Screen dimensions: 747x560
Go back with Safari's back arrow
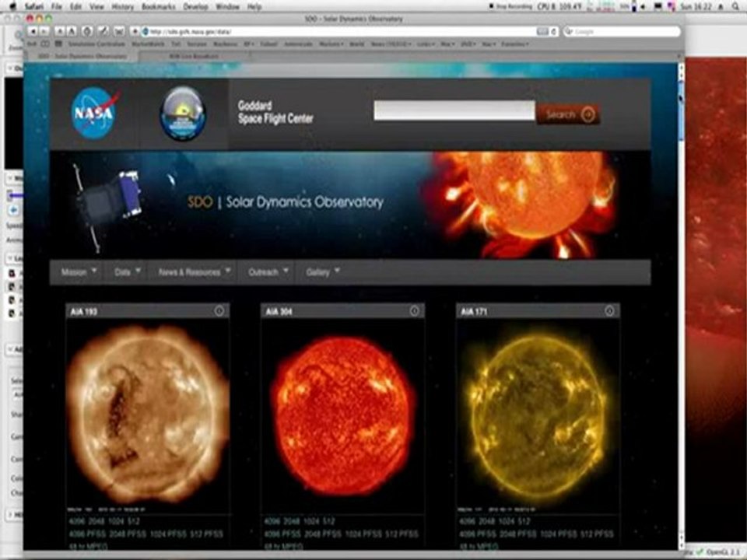33,31
